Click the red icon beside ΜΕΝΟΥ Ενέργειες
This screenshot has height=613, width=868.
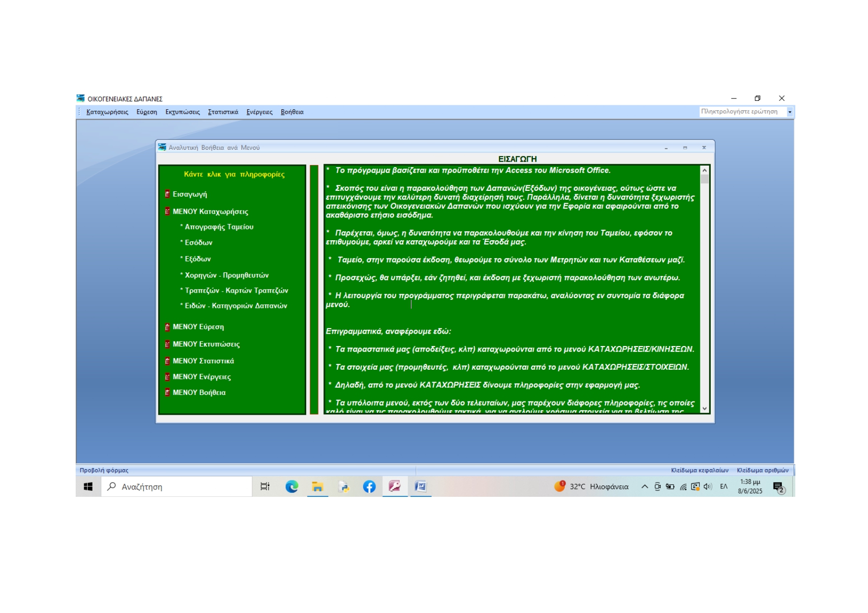(x=167, y=377)
